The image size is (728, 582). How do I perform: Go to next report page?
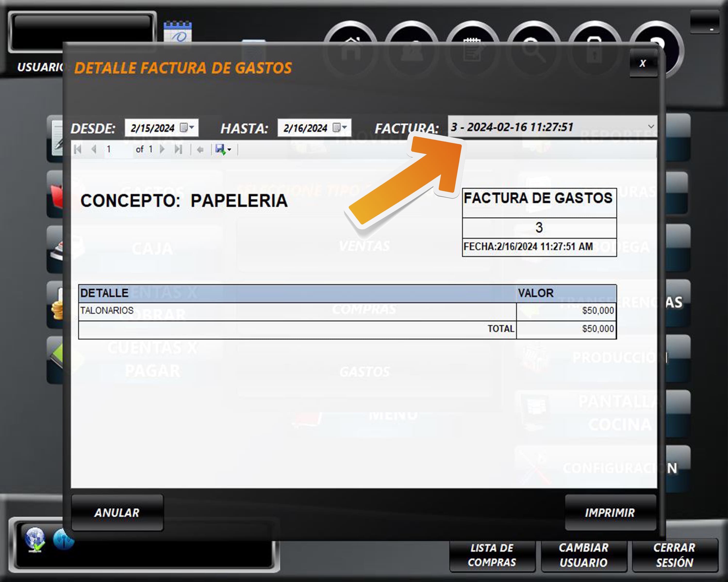tap(162, 149)
